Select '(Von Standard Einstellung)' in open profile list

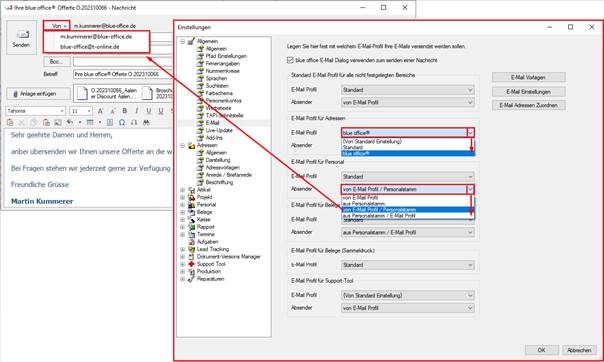(408, 141)
